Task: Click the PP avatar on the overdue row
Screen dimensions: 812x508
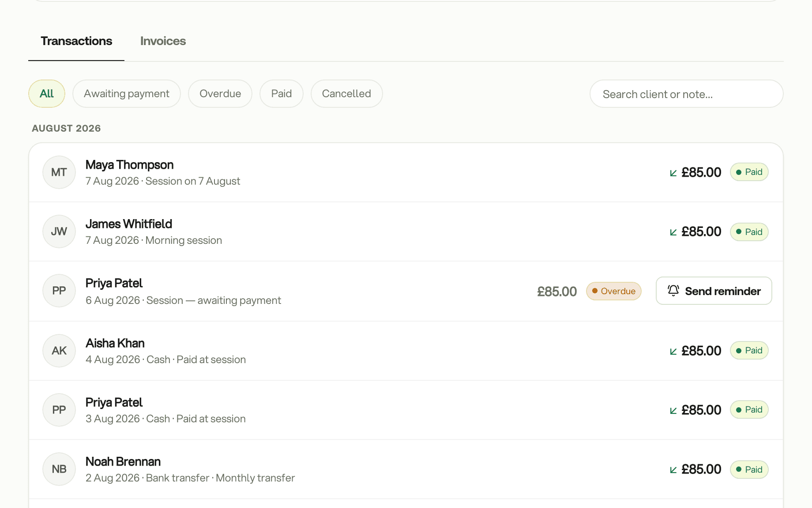Action: point(59,291)
